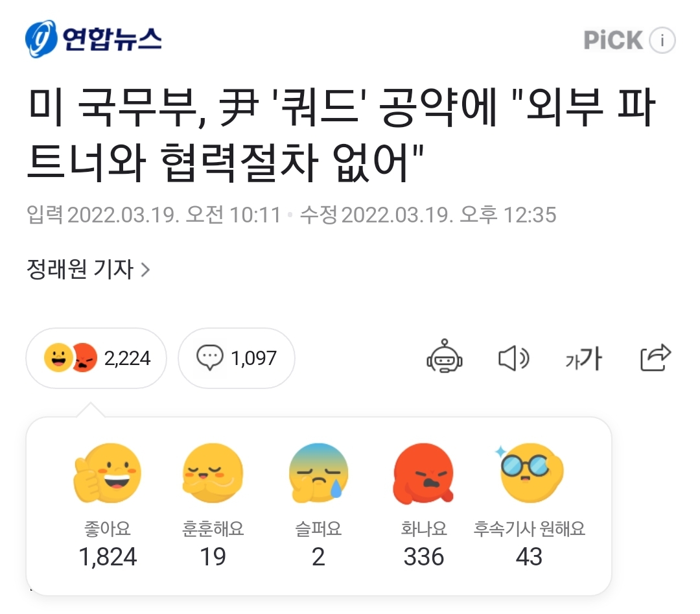Click the Yonhap News logo
This screenshot has height=614, width=700.
point(93,39)
